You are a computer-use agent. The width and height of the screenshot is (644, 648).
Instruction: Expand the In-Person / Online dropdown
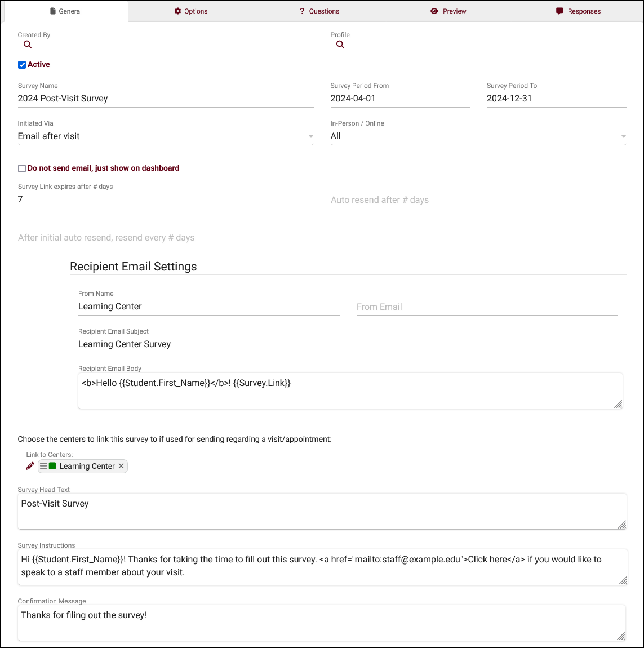pyautogui.click(x=478, y=136)
